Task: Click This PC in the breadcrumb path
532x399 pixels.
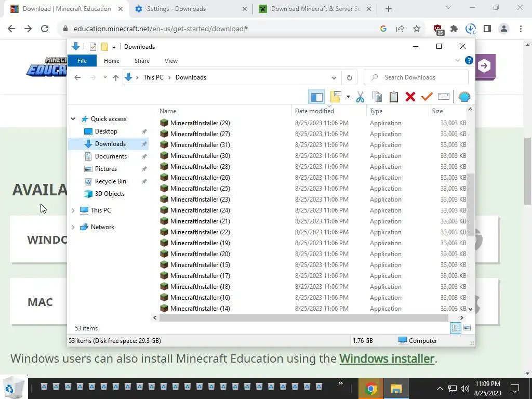Action: click(x=153, y=77)
